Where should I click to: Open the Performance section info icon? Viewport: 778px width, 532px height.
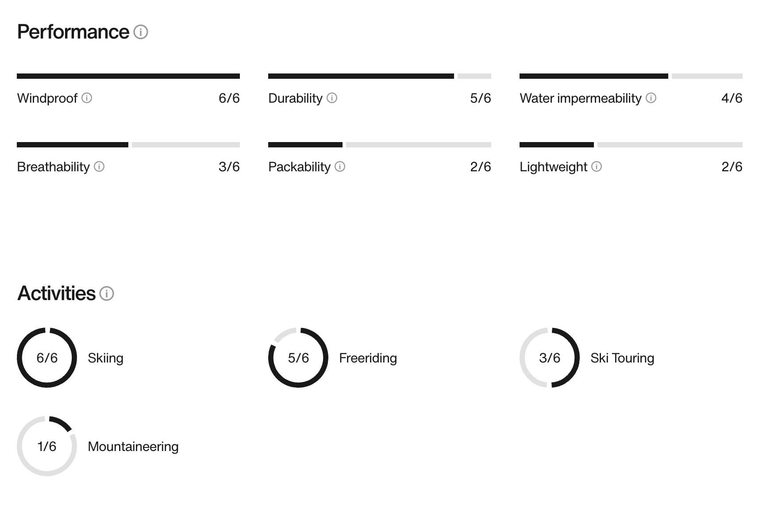point(141,32)
